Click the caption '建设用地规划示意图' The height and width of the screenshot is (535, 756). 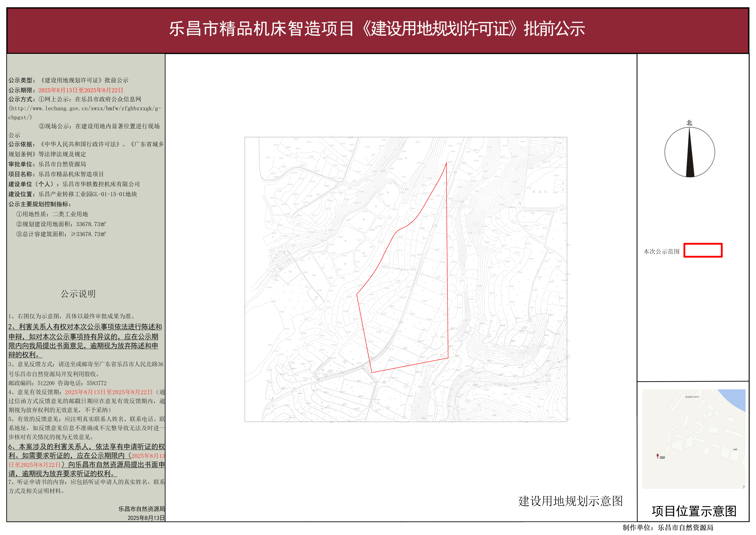pyautogui.click(x=571, y=501)
